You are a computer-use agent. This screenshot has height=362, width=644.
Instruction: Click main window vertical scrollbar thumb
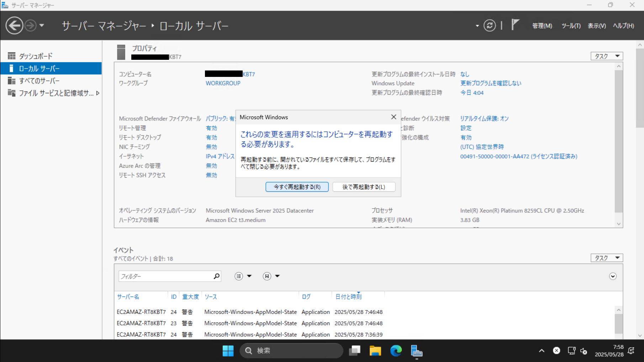pos(640,88)
